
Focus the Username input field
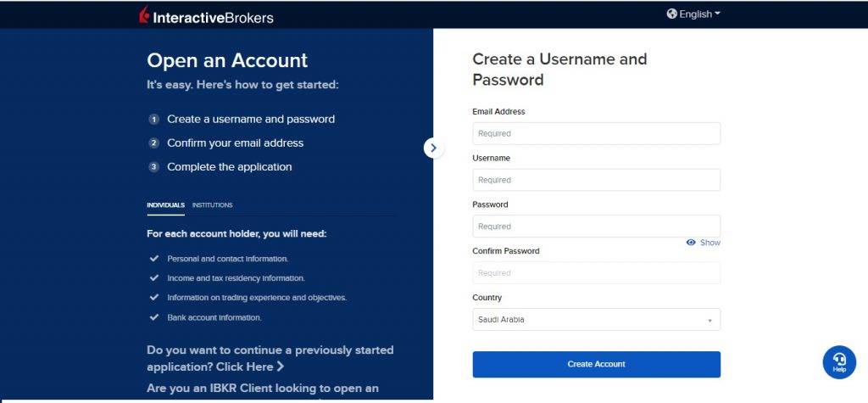click(596, 180)
